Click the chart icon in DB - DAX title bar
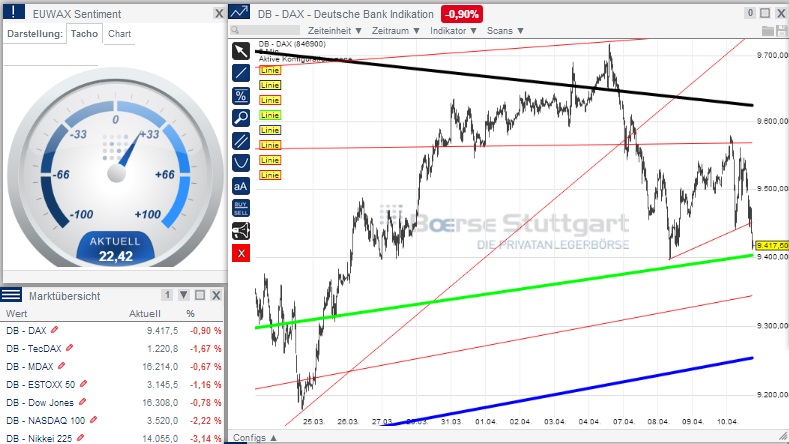Screen dimensions: 789x444 [240, 12]
